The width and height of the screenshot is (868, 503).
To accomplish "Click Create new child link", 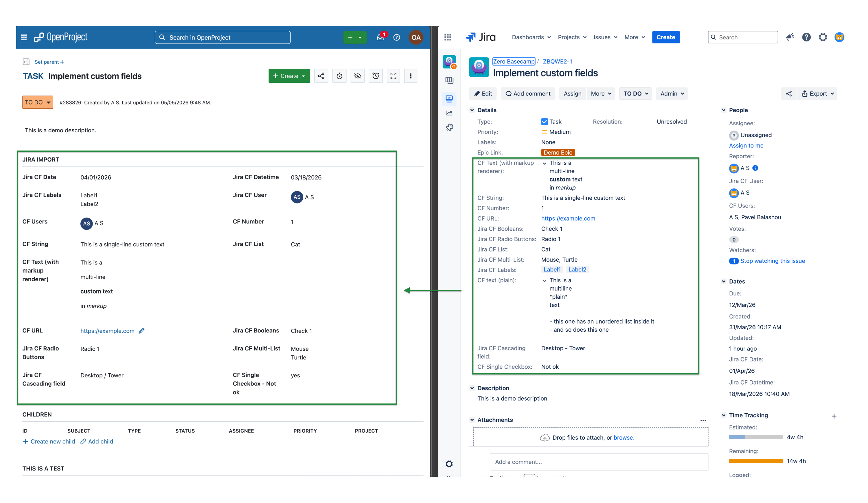I will tap(49, 442).
